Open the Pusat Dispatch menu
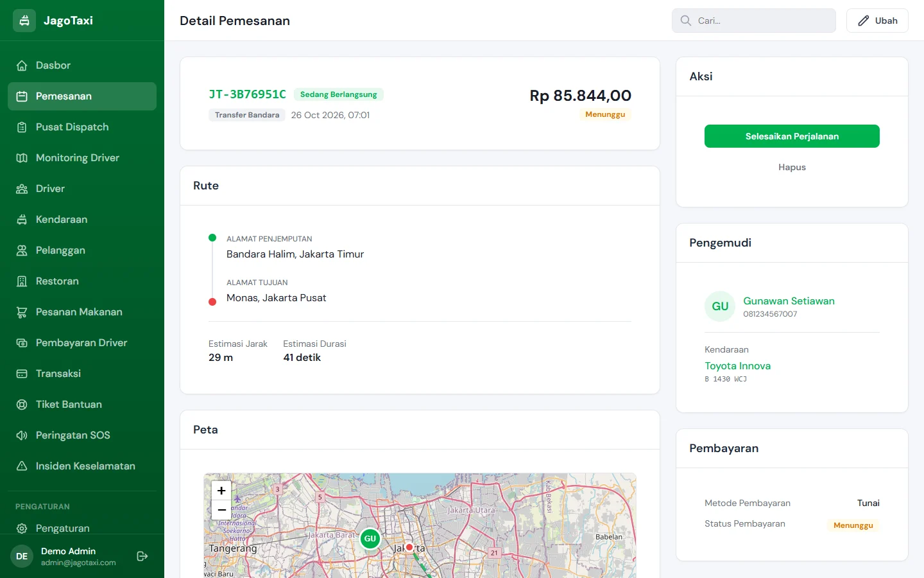924x578 pixels. [82, 127]
